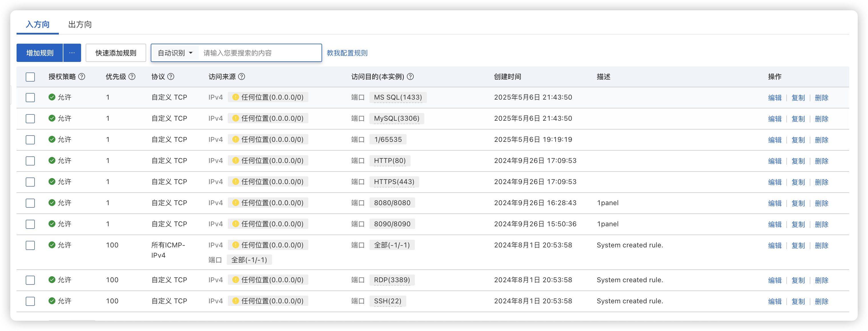Click the yellow warning icon in the 1/65535 row
Screen dimensions: 868x331
pos(236,140)
